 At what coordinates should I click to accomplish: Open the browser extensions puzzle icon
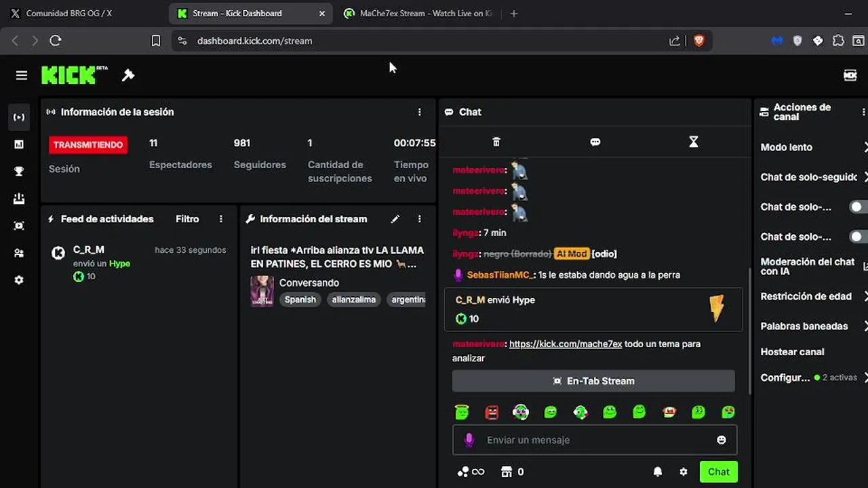pos(838,41)
